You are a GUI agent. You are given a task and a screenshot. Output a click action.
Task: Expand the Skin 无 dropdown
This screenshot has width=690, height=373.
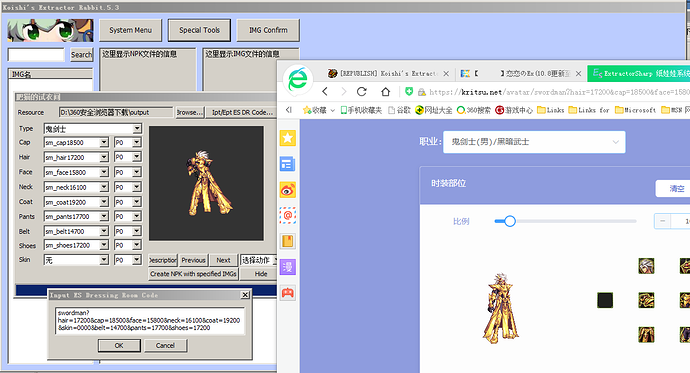104,260
